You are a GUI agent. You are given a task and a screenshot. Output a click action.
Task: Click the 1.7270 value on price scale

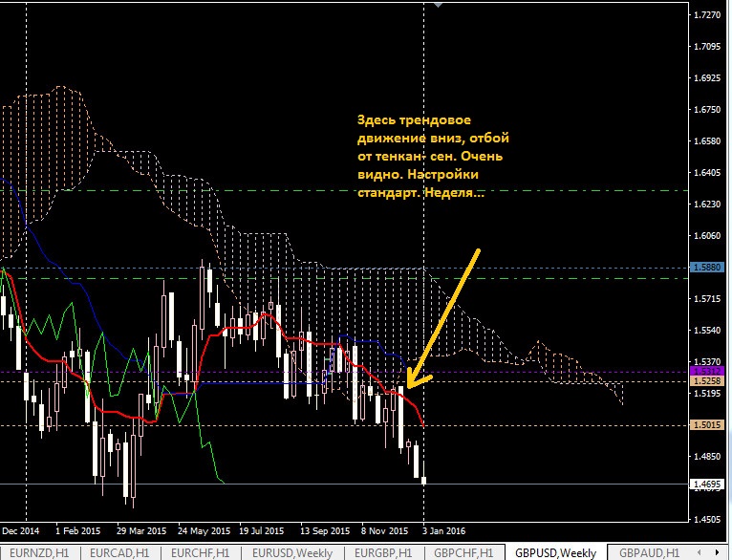click(707, 15)
